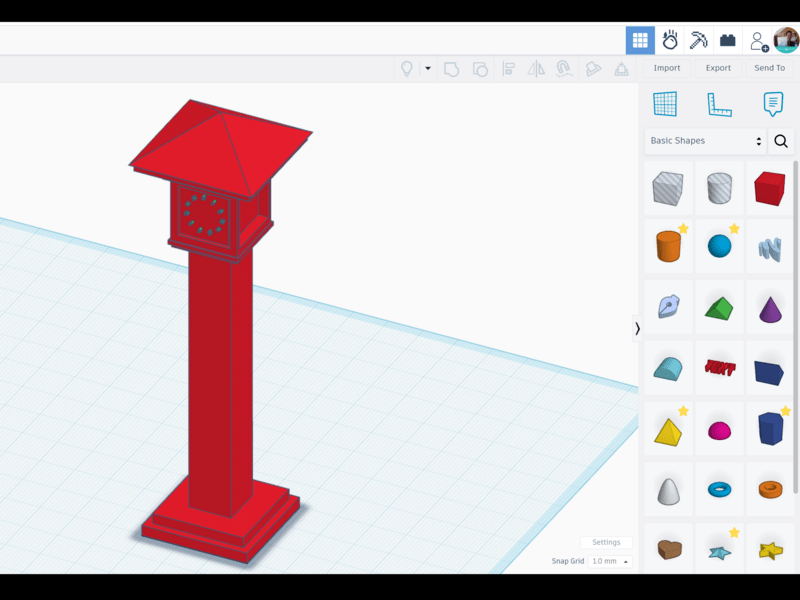Invite a collaborator with add-person icon
Viewport: 800px width, 600px height.
(x=759, y=41)
